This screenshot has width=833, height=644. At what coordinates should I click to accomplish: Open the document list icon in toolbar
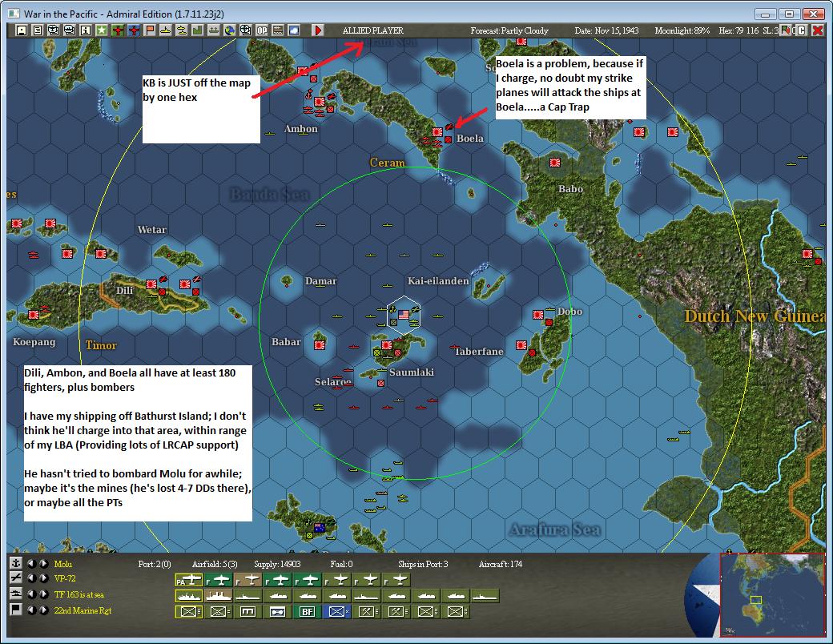pyautogui.click(x=37, y=30)
